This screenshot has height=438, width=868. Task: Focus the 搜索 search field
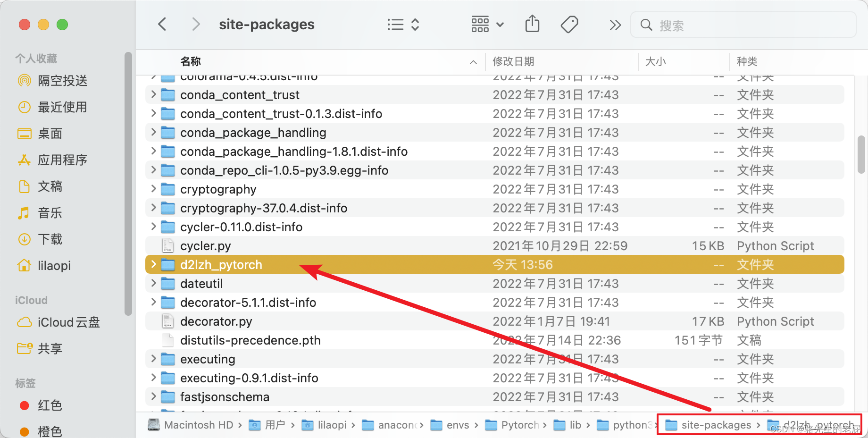[x=743, y=25]
